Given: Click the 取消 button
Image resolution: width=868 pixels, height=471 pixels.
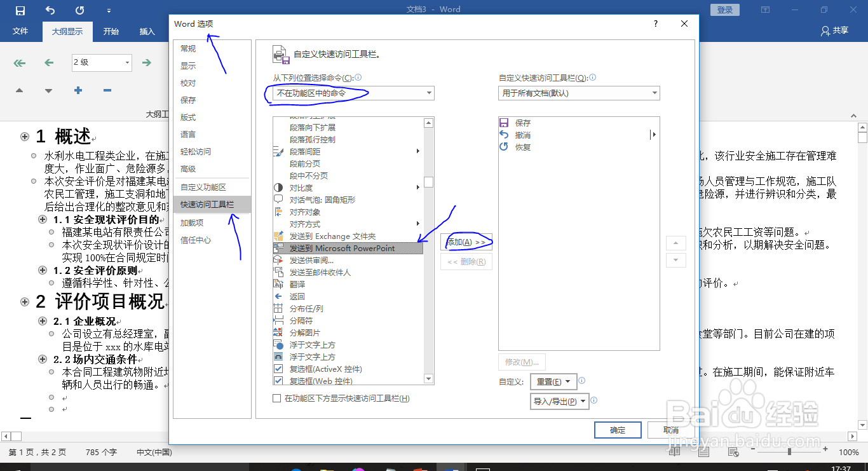Looking at the screenshot, I should [671, 430].
